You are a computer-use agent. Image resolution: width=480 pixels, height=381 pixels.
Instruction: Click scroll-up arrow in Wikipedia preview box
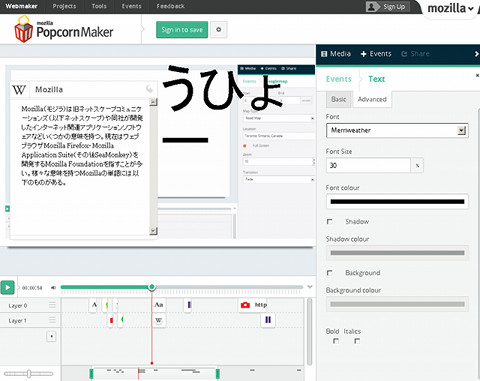(153, 102)
